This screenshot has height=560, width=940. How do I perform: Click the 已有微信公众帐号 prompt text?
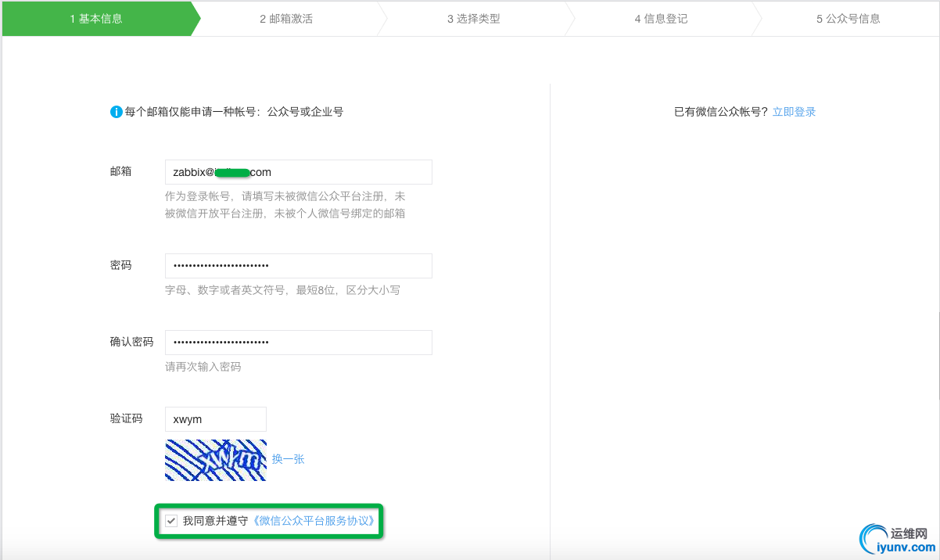(x=722, y=112)
